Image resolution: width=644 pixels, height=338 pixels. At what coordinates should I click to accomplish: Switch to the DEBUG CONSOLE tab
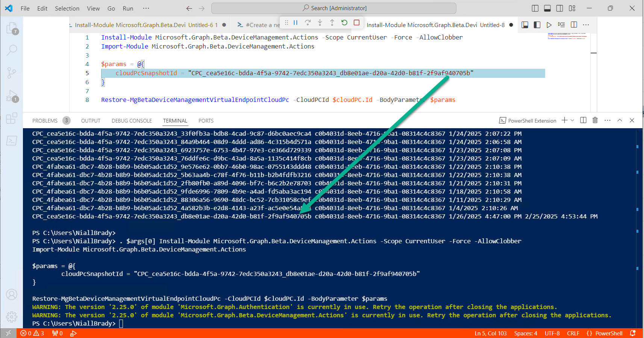pyautogui.click(x=132, y=121)
